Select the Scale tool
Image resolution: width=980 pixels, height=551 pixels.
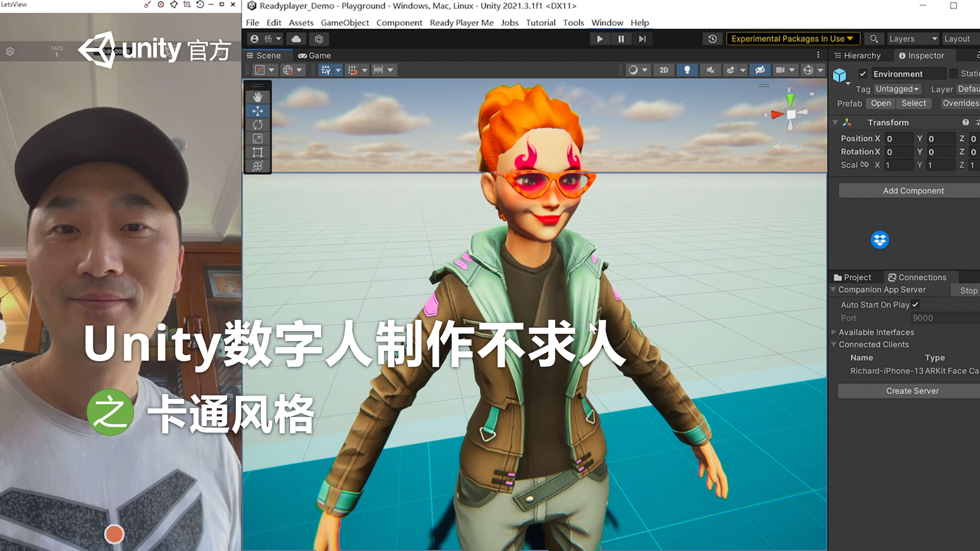258,139
